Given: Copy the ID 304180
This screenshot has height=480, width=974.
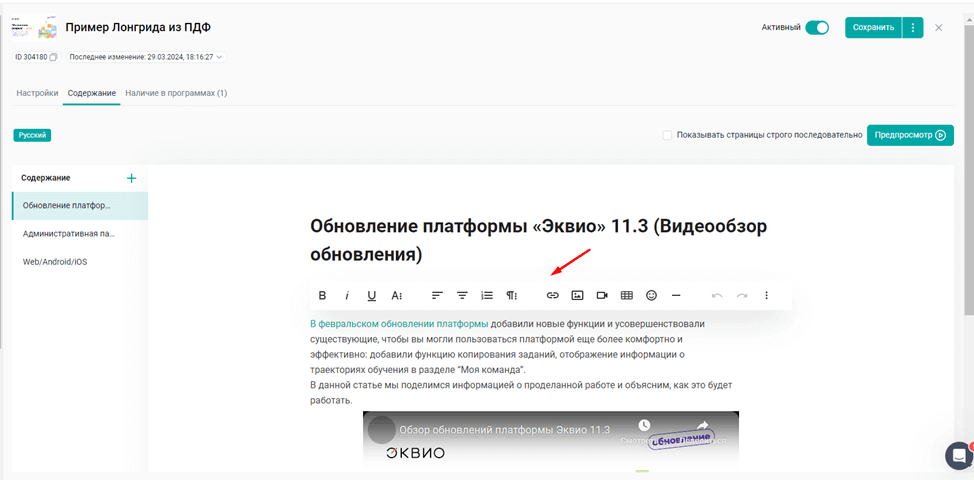Looking at the screenshot, I should (x=54, y=57).
